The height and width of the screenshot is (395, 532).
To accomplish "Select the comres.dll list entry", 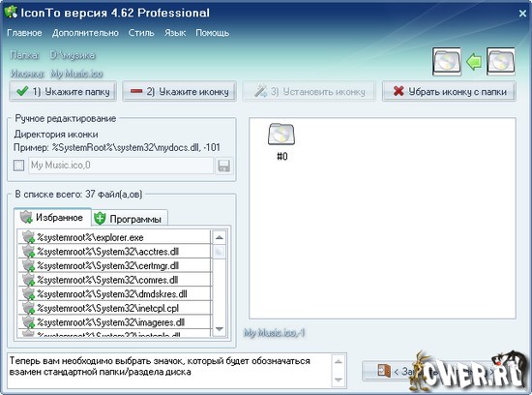I will pos(114,280).
